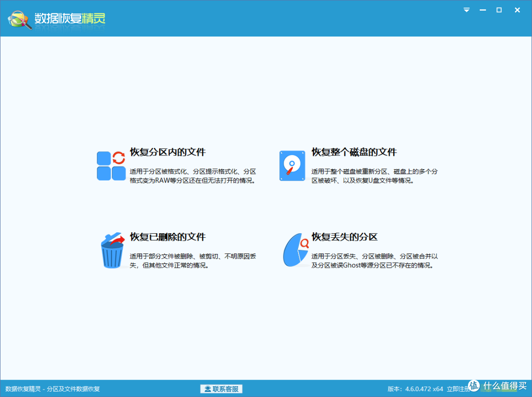Click the deleted files recycle bin icon
The height and width of the screenshot is (397, 532).
[113, 251]
